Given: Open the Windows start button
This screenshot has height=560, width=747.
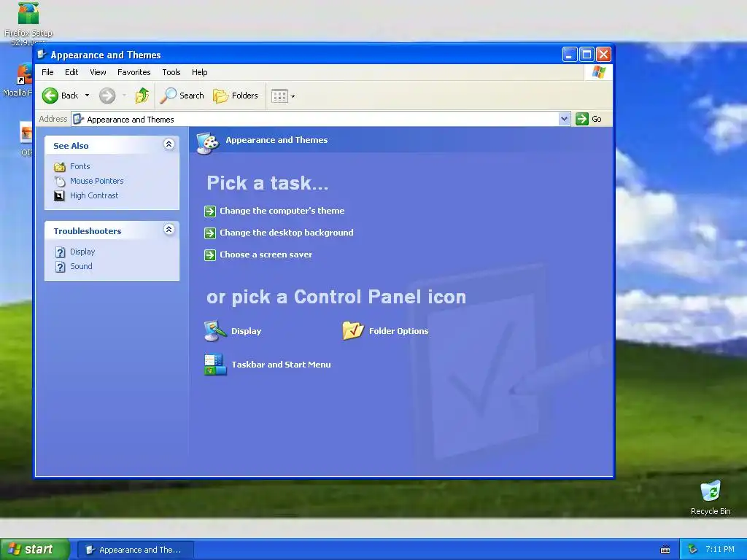Looking at the screenshot, I should (x=34, y=550).
